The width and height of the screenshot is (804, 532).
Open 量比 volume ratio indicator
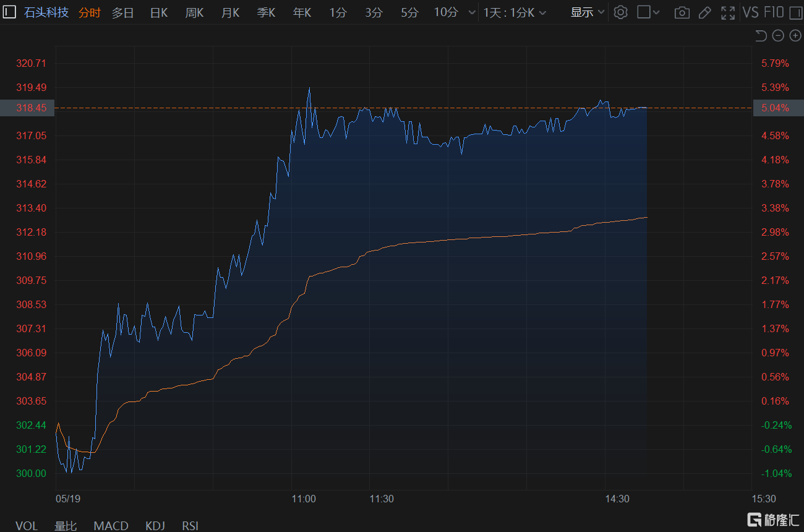[x=66, y=526]
